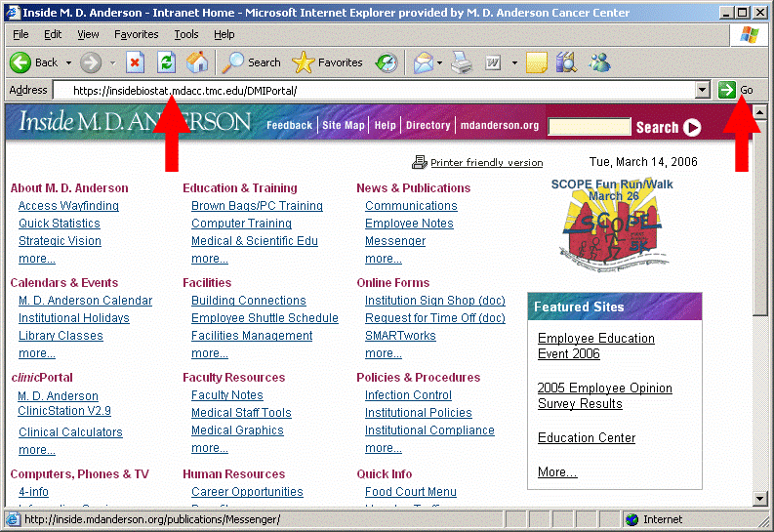Open the Favorites menu
The width and height of the screenshot is (774, 532).
point(137,34)
